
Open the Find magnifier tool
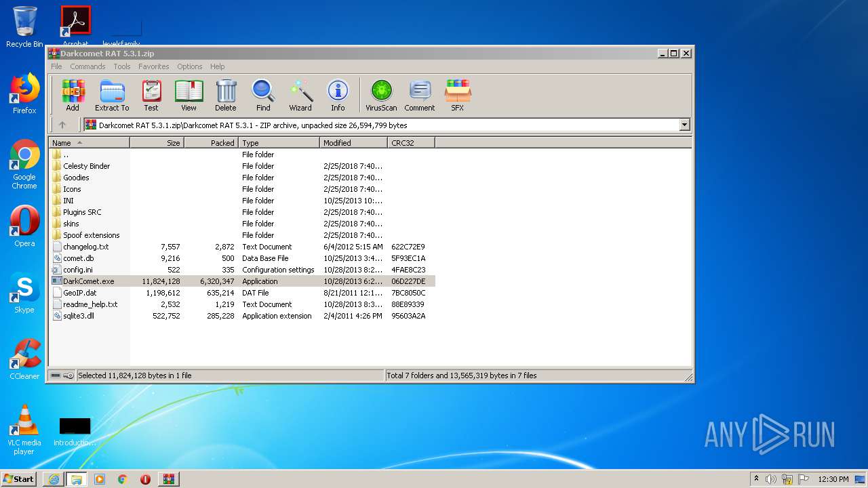[x=263, y=96]
